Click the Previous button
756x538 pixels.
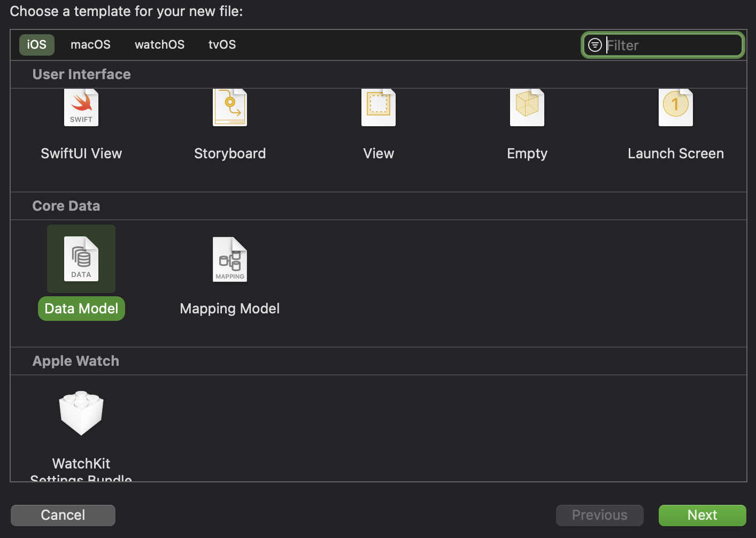pos(600,515)
